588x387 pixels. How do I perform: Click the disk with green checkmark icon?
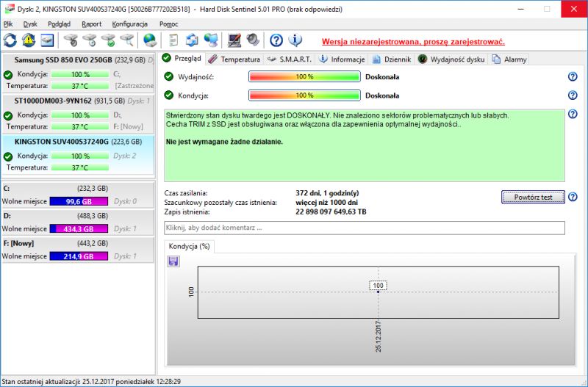coord(108,40)
